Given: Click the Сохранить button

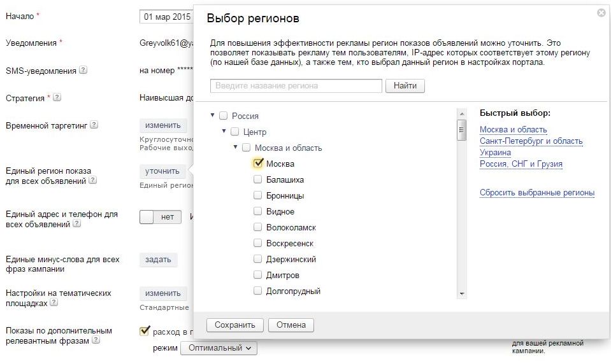Looking at the screenshot, I should (x=235, y=325).
